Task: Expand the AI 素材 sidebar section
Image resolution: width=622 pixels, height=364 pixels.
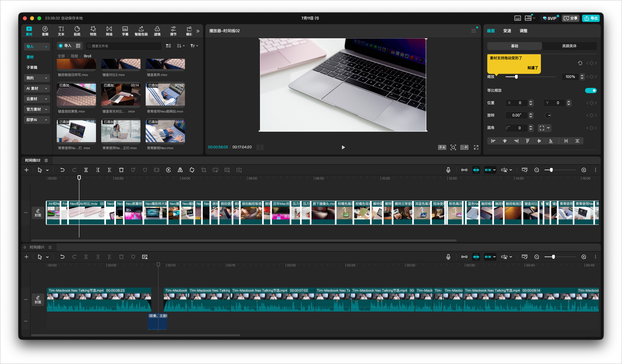Action: click(37, 89)
